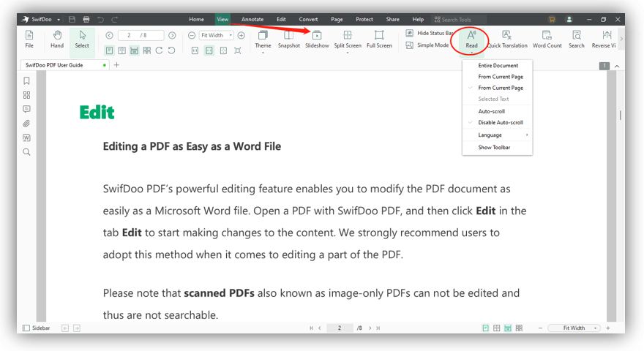This screenshot has width=644, height=351.
Task: Choose Entire Document from Read menu
Action: coord(498,66)
